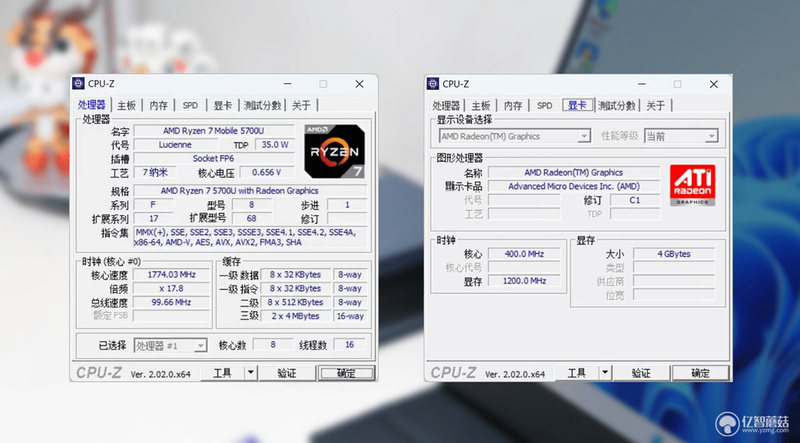Click the memory size value 4 GBytes
The height and width of the screenshot is (443, 800).
[x=674, y=254]
